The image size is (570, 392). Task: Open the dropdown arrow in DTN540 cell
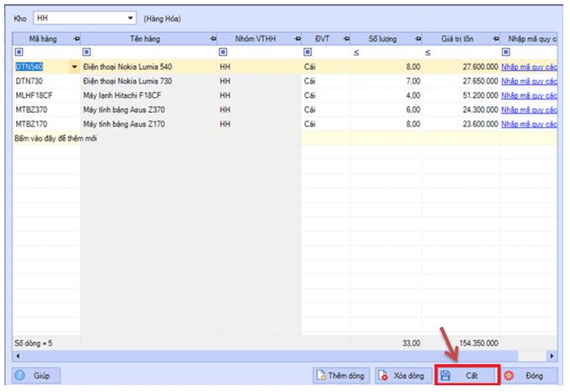point(74,67)
